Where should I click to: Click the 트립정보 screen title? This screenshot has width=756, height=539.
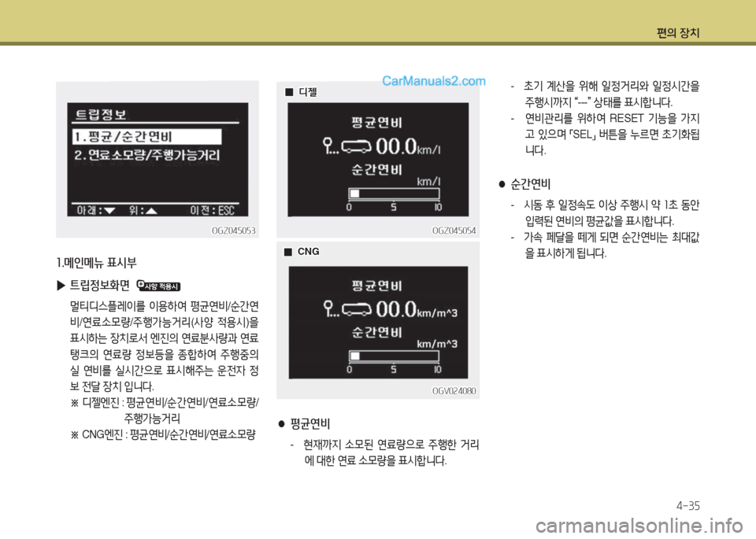pyautogui.click(x=101, y=115)
